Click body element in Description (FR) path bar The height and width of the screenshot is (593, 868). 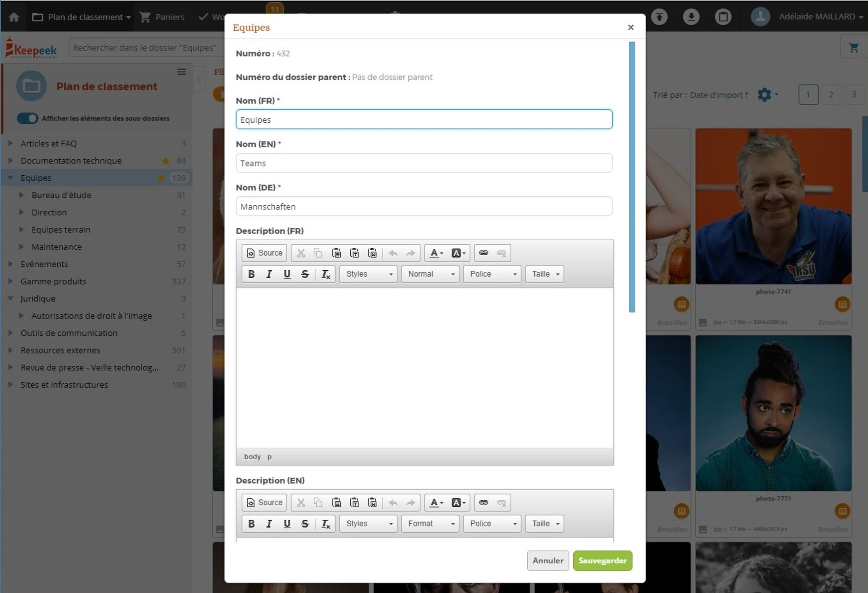point(252,457)
